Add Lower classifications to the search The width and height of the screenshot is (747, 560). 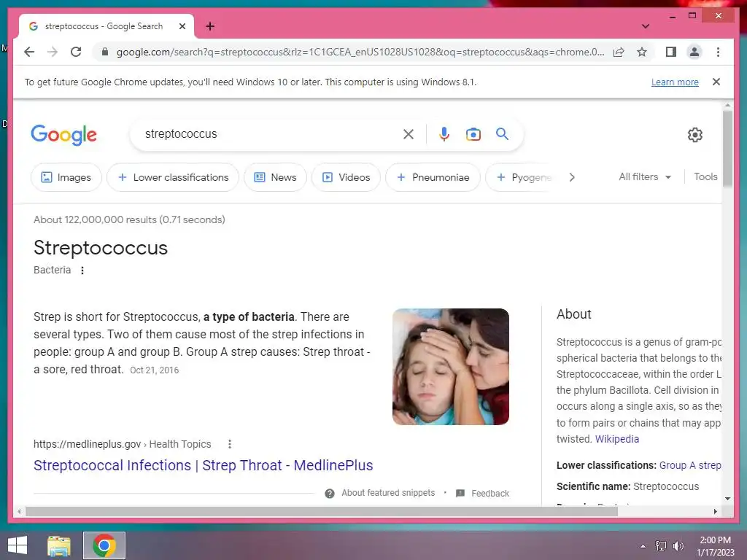(172, 177)
